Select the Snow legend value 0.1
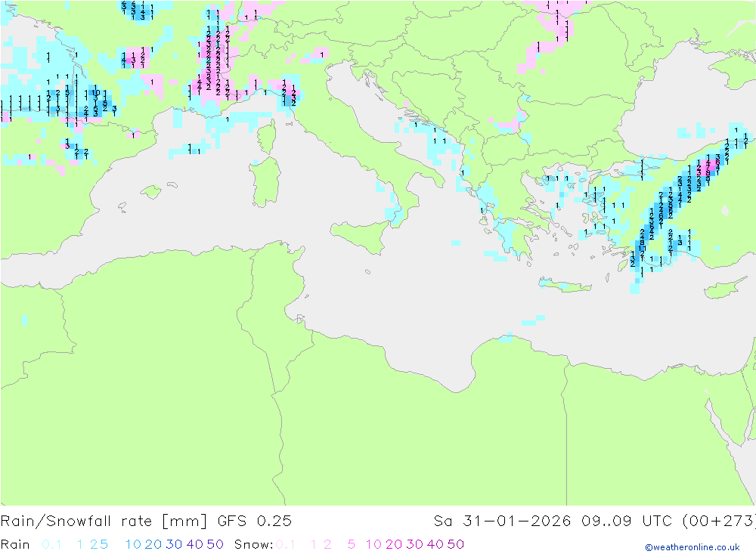 286,544
